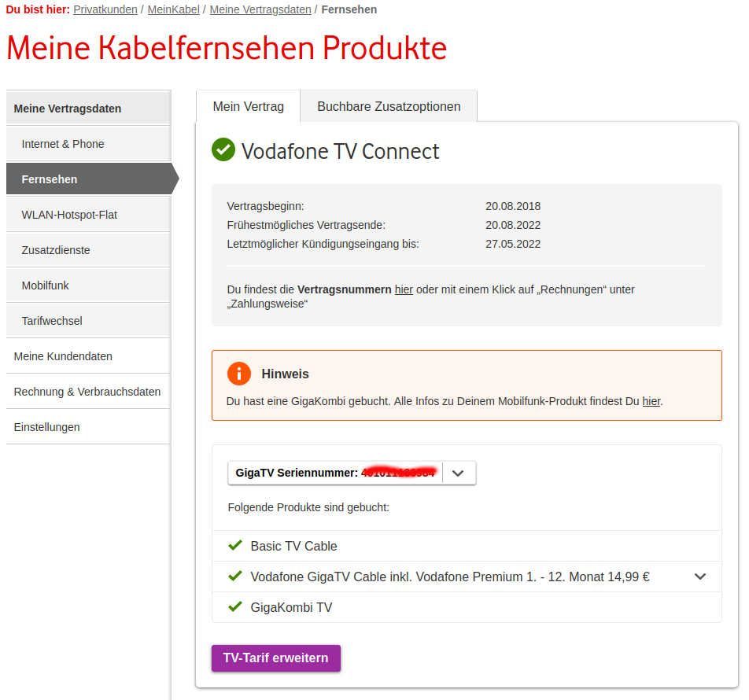Open MeinKabel breadcrumb link
Image resolution: width=749 pixels, height=700 pixels.
tap(172, 9)
